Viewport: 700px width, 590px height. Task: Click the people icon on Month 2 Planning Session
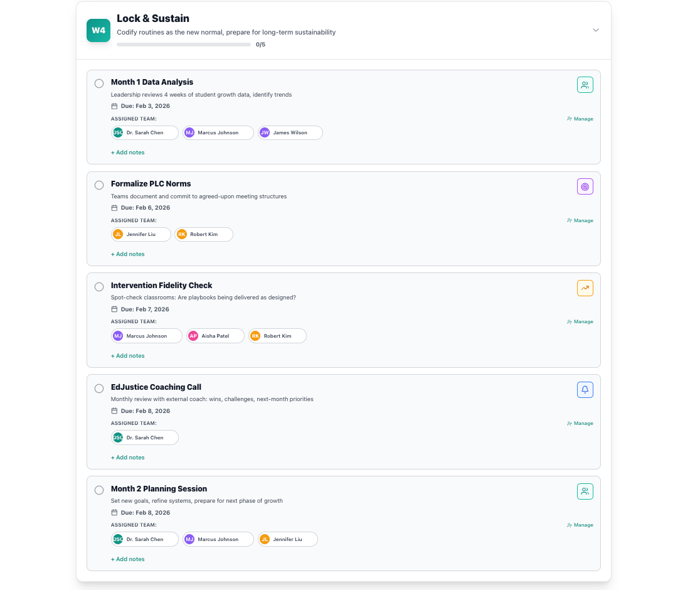585,491
